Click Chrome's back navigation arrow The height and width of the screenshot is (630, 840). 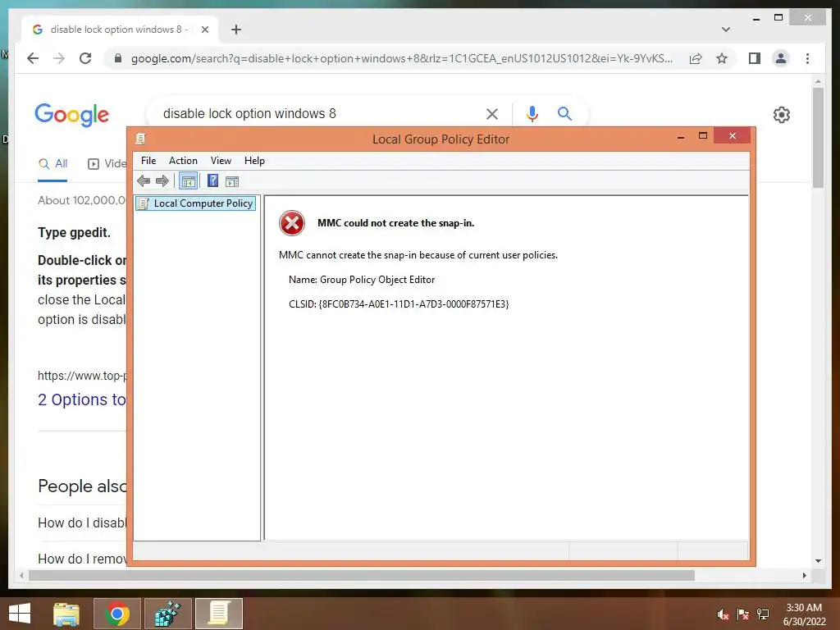pyautogui.click(x=33, y=58)
